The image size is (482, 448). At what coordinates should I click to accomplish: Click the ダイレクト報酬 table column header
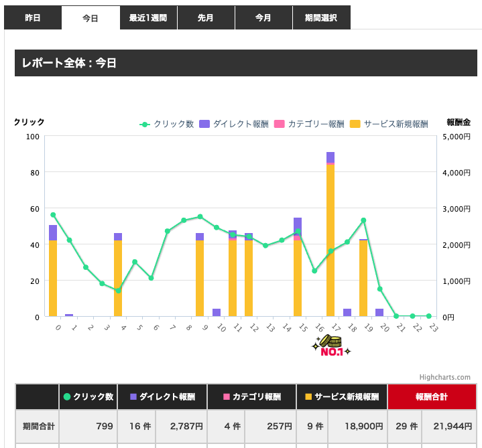coord(162,396)
